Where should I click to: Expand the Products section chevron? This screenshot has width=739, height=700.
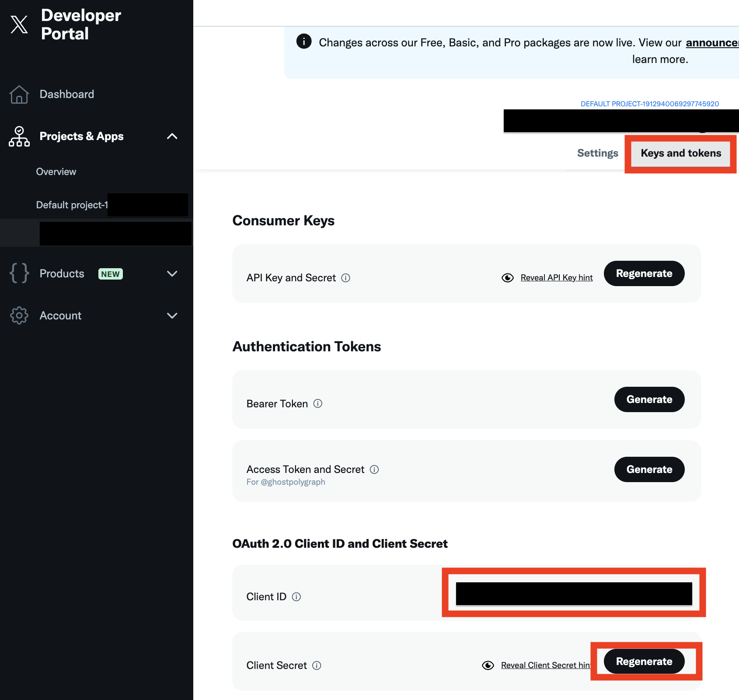[172, 273]
